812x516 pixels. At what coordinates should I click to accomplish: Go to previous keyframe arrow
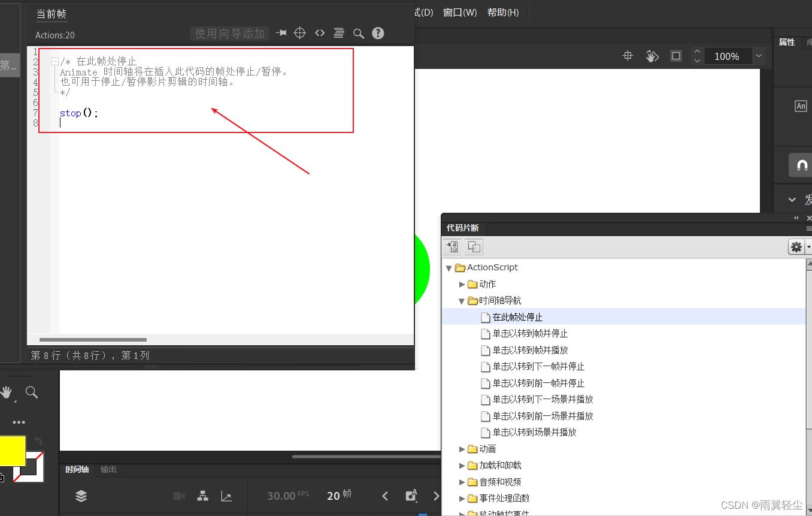[x=385, y=496]
